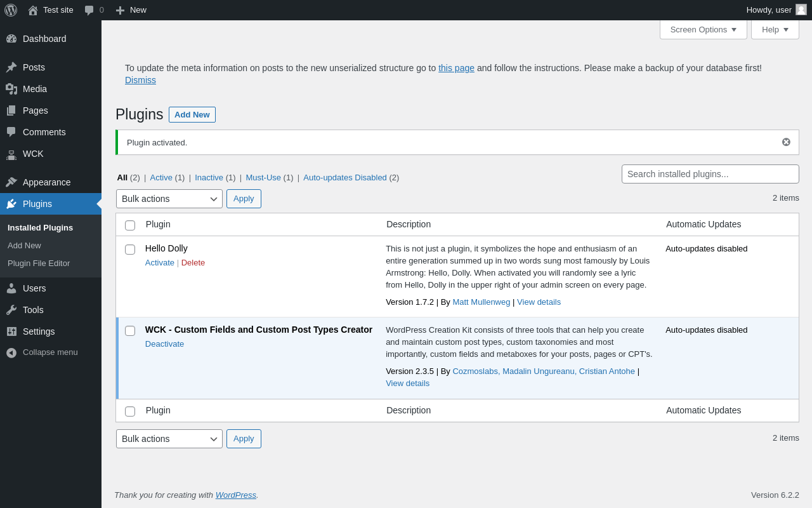Open the top Bulk actions dropdown
The height and width of the screenshot is (508, 812).
(x=169, y=199)
